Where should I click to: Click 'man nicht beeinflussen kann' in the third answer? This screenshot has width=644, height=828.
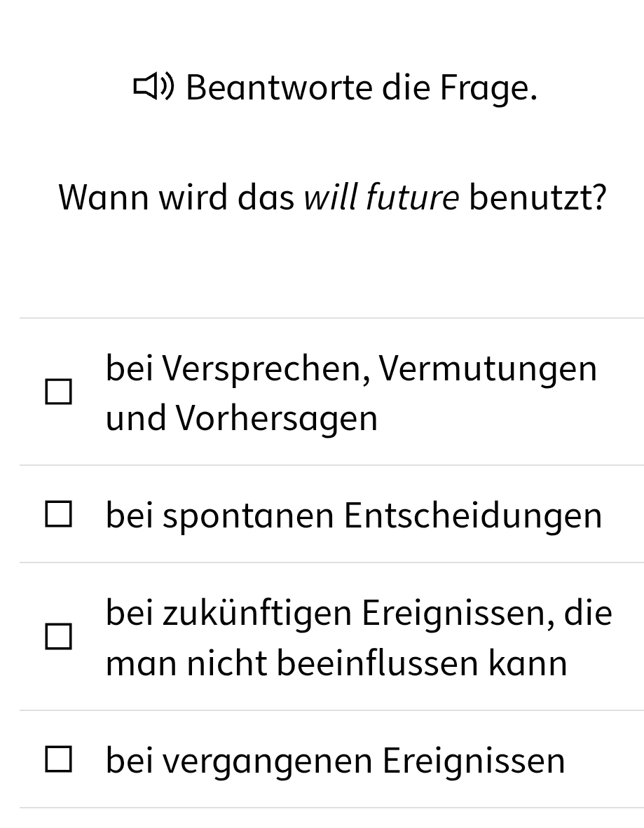[336, 663]
